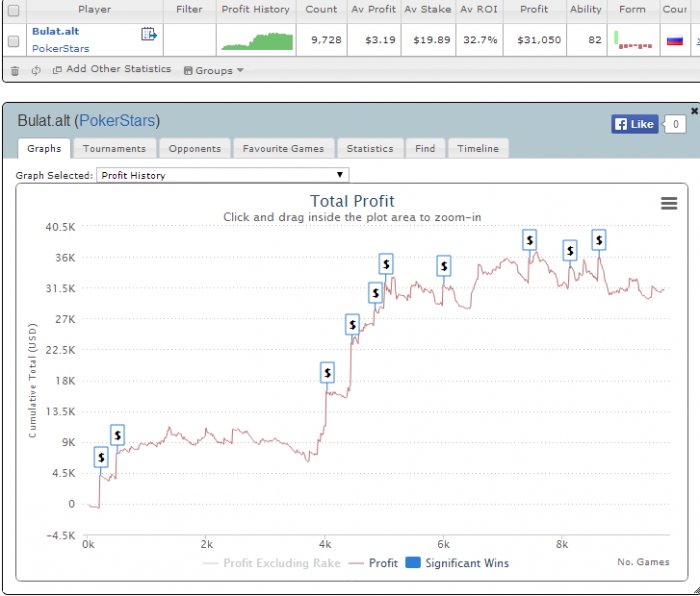This screenshot has height=596, width=700.
Task: Sort by Profit column header
Action: 534,9
